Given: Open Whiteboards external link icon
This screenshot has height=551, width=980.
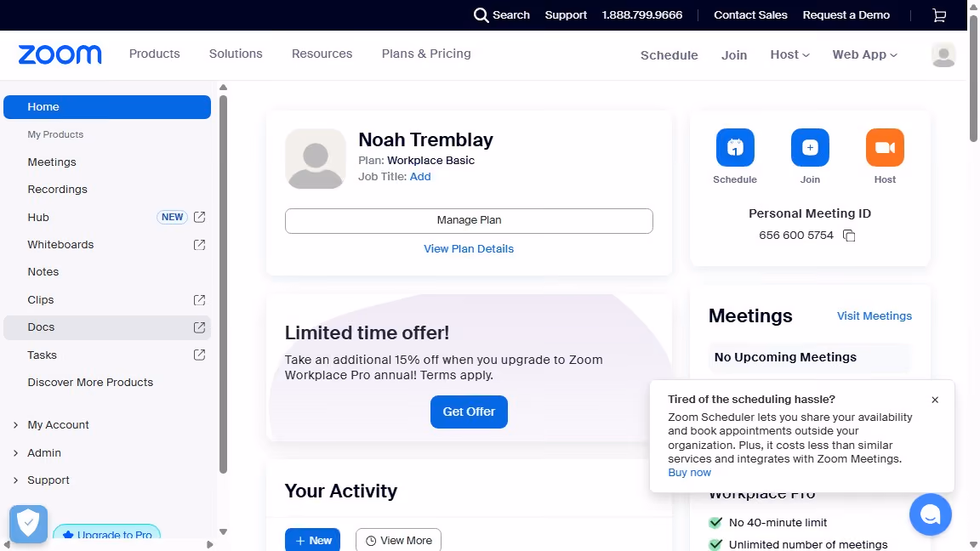Looking at the screenshot, I should coord(199,245).
